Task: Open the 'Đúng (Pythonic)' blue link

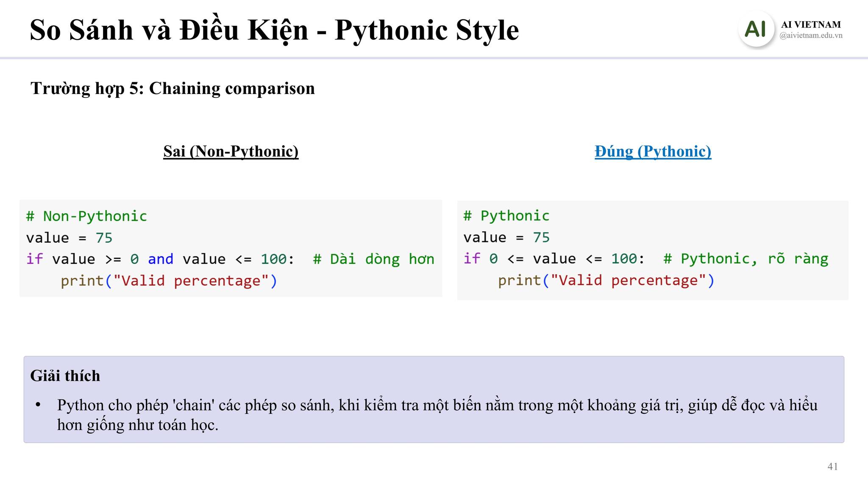Action: tap(653, 151)
